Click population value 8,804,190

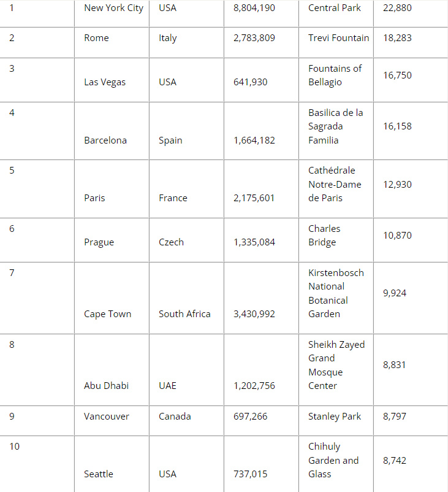coord(254,8)
